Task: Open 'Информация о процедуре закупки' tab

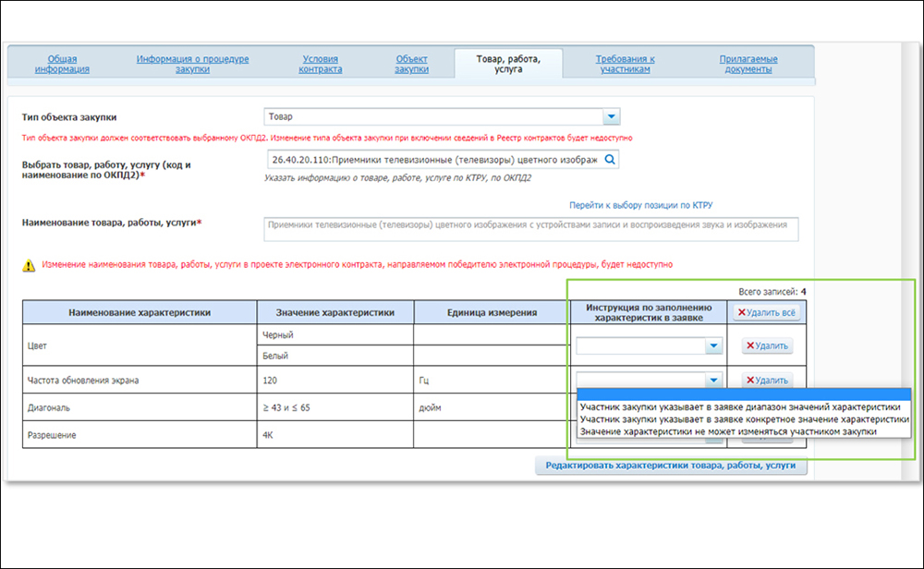Action: coord(193,64)
